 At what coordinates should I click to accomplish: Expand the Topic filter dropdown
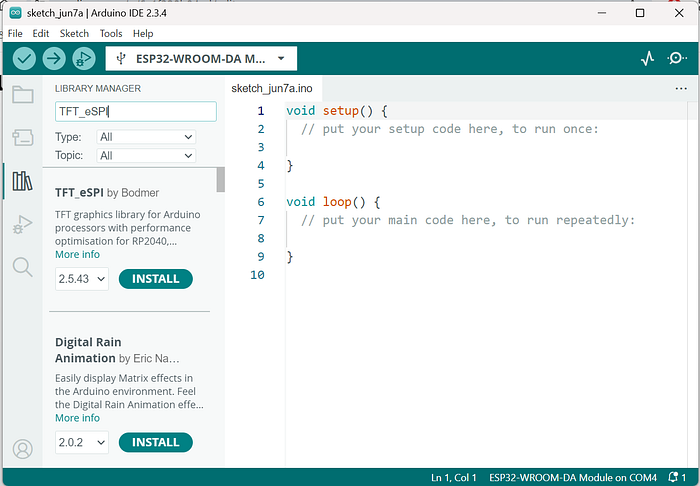tap(146, 155)
